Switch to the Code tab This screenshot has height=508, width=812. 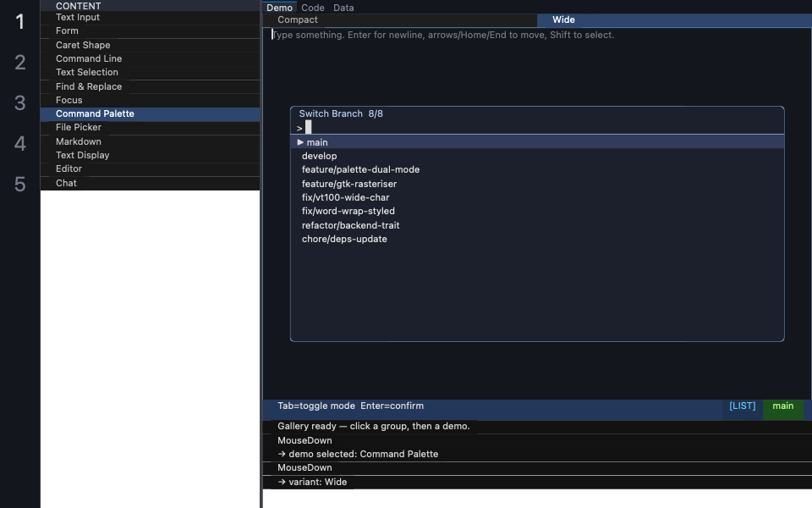pyautogui.click(x=313, y=8)
